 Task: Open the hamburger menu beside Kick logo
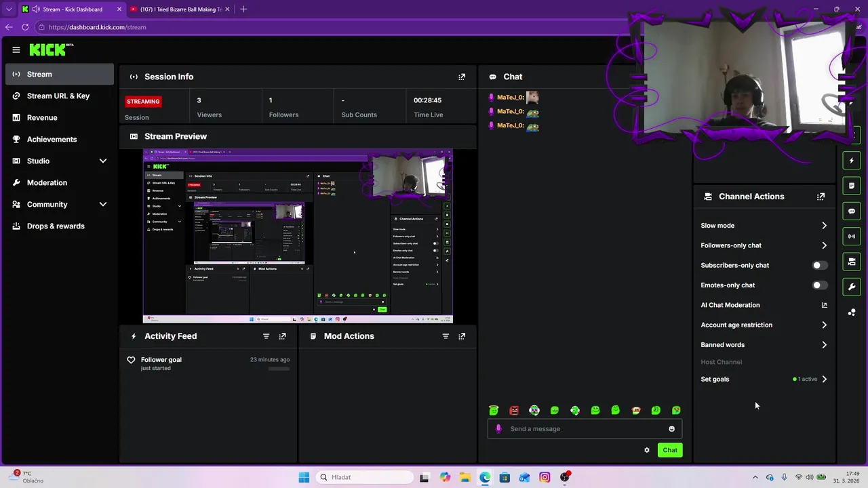16,49
